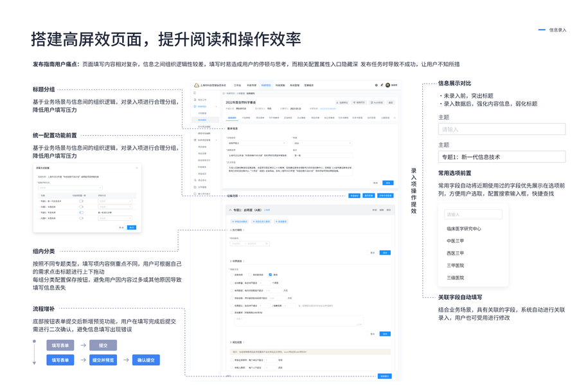Click the blue confirm button in config dialog

coord(132,228)
